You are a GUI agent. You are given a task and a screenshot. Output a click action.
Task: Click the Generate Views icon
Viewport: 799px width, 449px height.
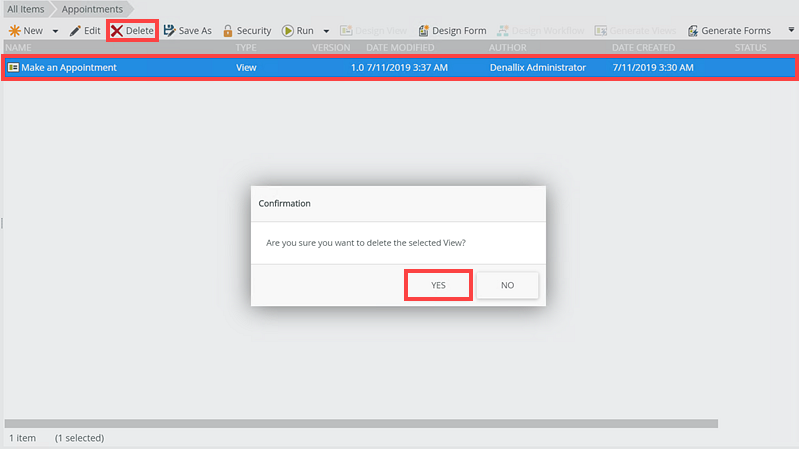(601, 31)
